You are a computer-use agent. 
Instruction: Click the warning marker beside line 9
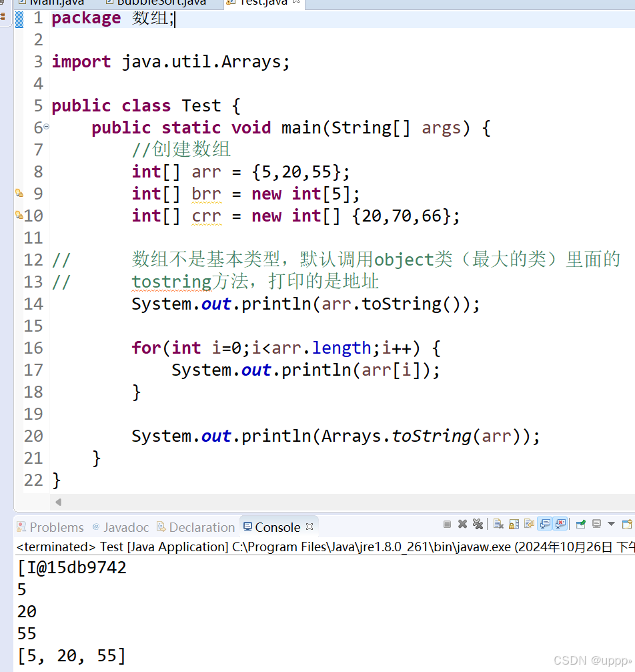click(19, 193)
